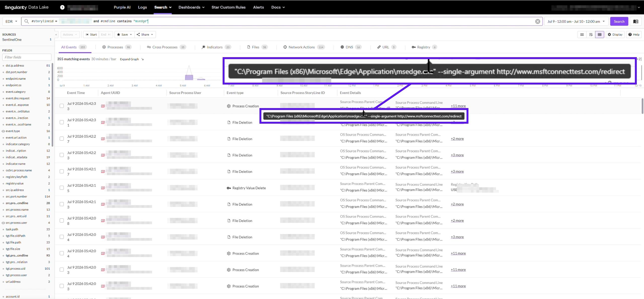
Task: Click the 5 AM histogram bar
Action: [189, 77]
